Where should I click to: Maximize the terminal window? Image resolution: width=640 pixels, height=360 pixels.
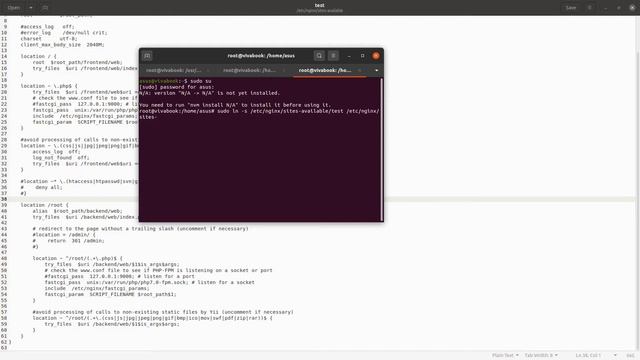[362, 56]
